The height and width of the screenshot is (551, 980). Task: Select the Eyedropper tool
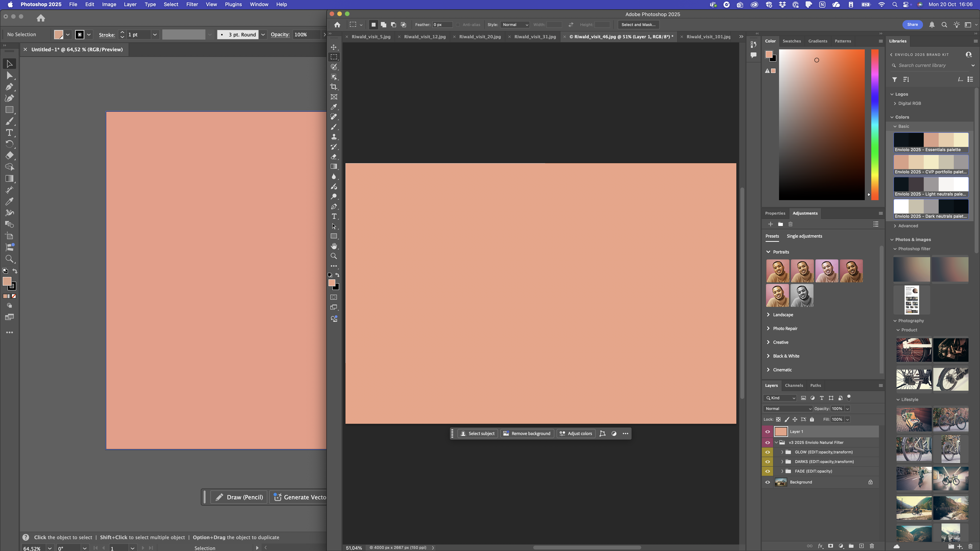334,107
